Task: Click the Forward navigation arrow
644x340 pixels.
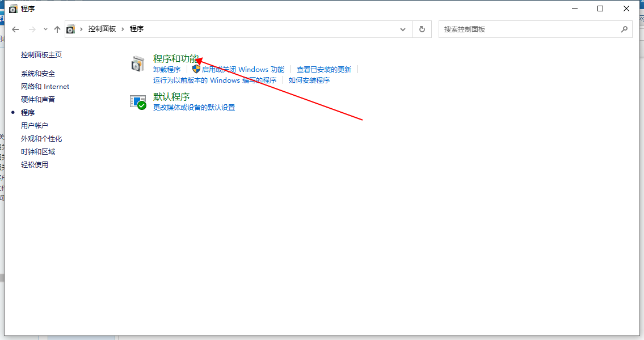Action: [x=32, y=29]
